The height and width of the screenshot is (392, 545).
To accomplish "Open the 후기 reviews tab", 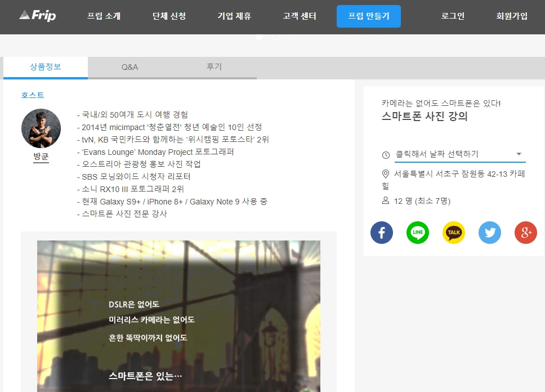I will (x=215, y=66).
